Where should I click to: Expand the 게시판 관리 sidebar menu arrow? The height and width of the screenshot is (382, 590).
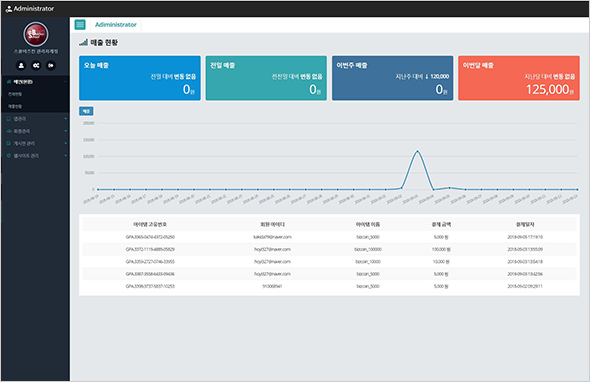coord(65,143)
